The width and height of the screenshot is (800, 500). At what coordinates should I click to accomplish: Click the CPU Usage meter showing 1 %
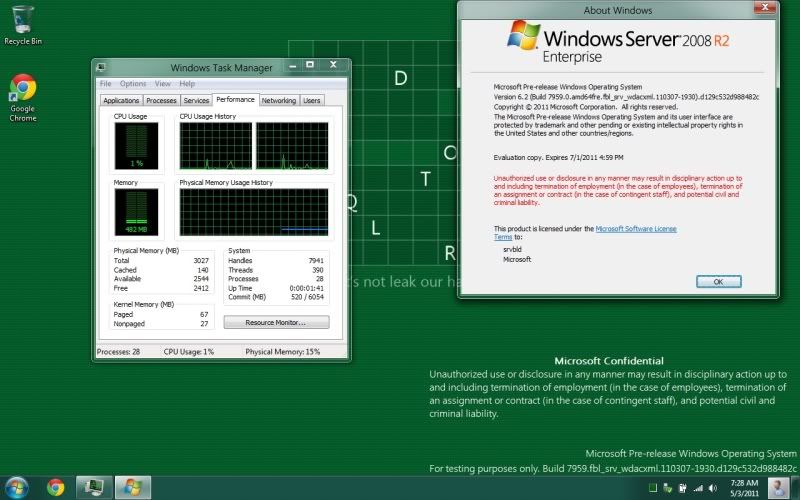136,146
